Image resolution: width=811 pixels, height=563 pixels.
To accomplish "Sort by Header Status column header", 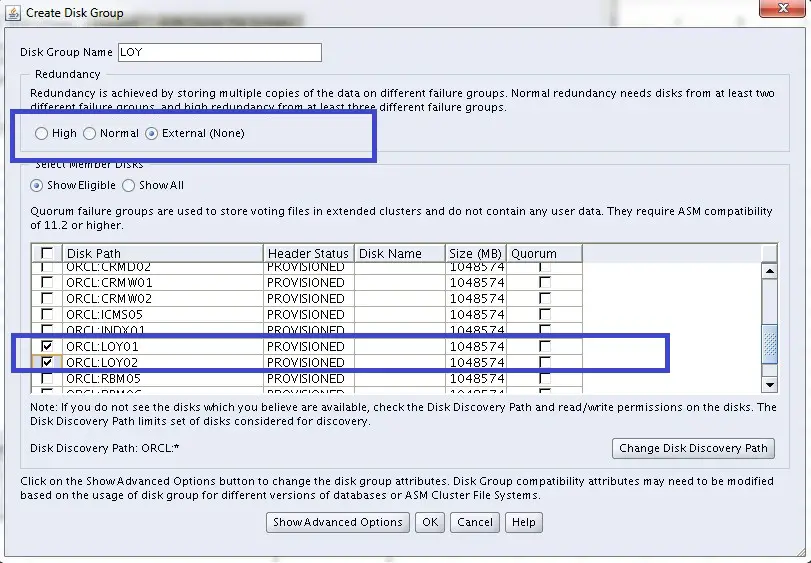I will (x=309, y=253).
